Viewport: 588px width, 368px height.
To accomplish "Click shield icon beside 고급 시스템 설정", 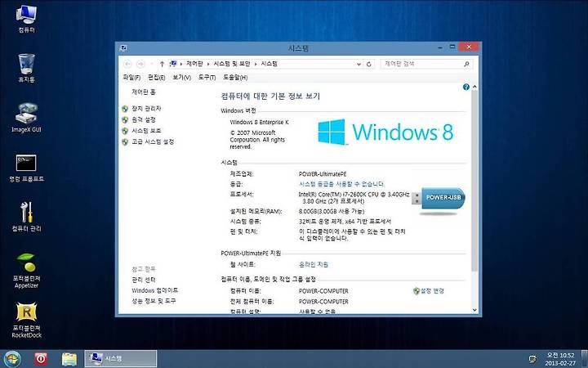I will click(x=125, y=142).
